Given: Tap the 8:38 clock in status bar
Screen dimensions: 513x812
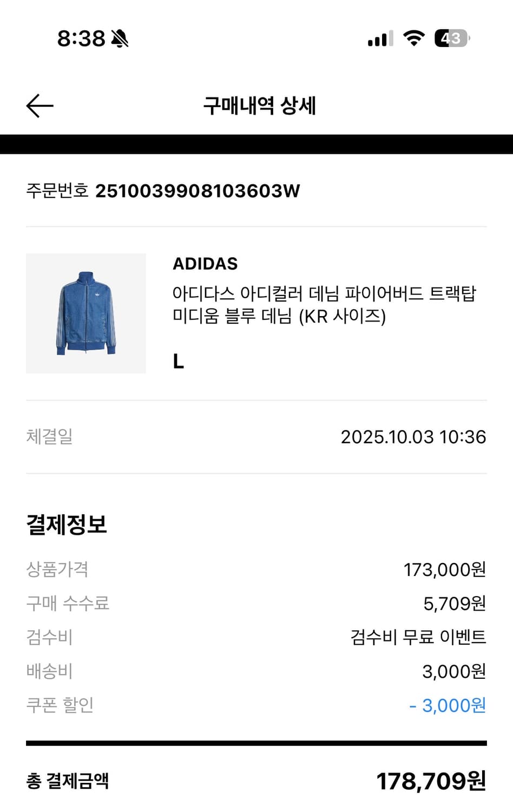Looking at the screenshot, I should [81, 38].
